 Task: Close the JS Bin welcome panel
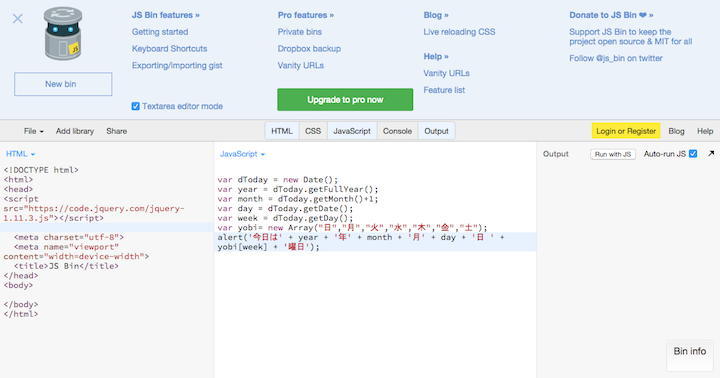[x=17, y=18]
